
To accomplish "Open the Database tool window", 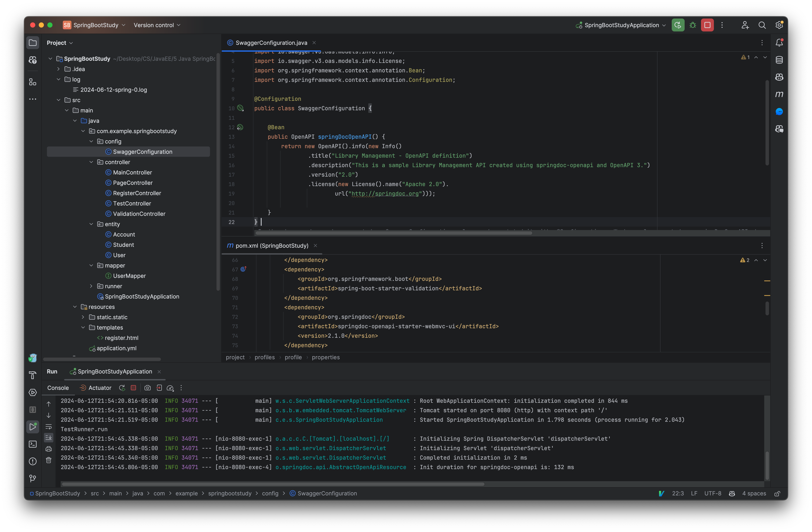I will pyautogui.click(x=780, y=60).
